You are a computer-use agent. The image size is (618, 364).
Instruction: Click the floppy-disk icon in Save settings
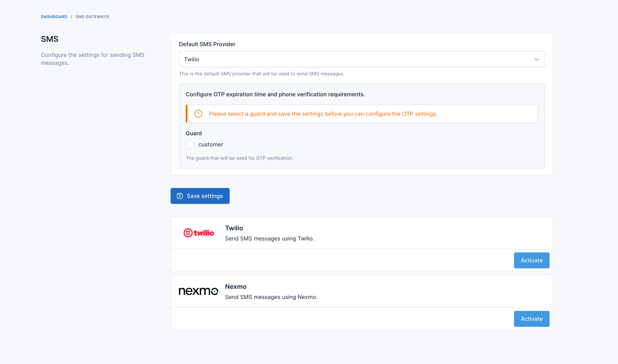[x=180, y=196]
